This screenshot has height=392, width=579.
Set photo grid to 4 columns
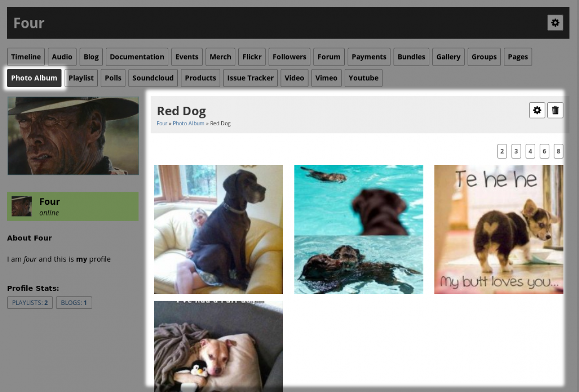tap(530, 151)
